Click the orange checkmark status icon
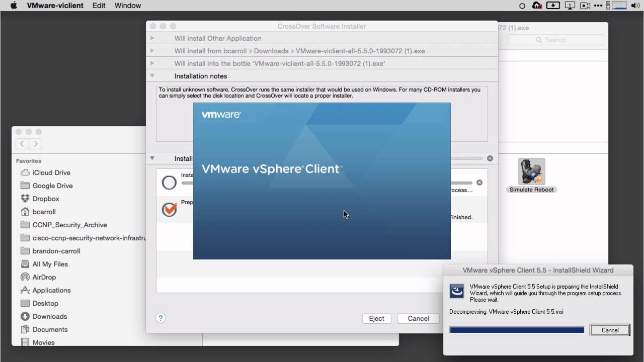 170,209
